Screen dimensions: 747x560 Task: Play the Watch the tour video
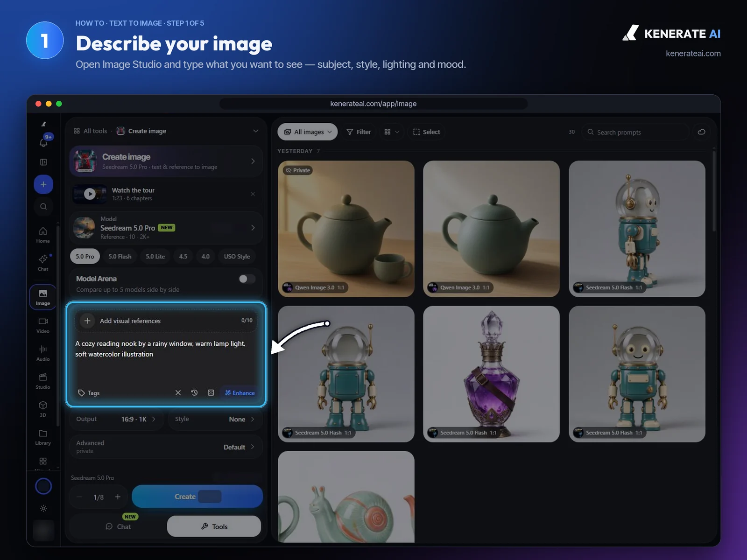[x=90, y=194]
